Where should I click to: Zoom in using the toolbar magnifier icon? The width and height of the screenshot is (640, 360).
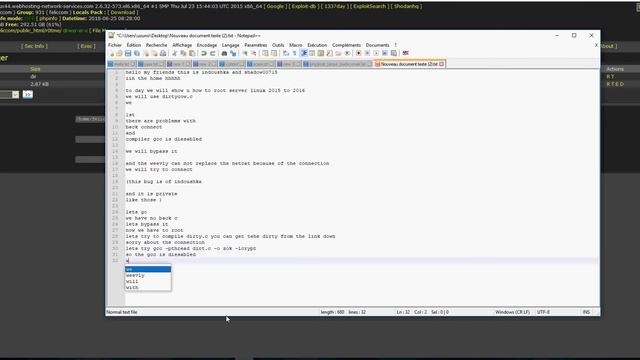[245, 53]
